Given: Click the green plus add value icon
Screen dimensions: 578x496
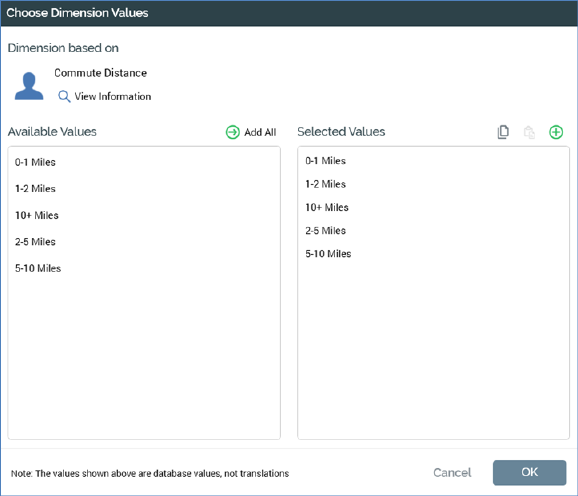Looking at the screenshot, I should pyautogui.click(x=556, y=132).
